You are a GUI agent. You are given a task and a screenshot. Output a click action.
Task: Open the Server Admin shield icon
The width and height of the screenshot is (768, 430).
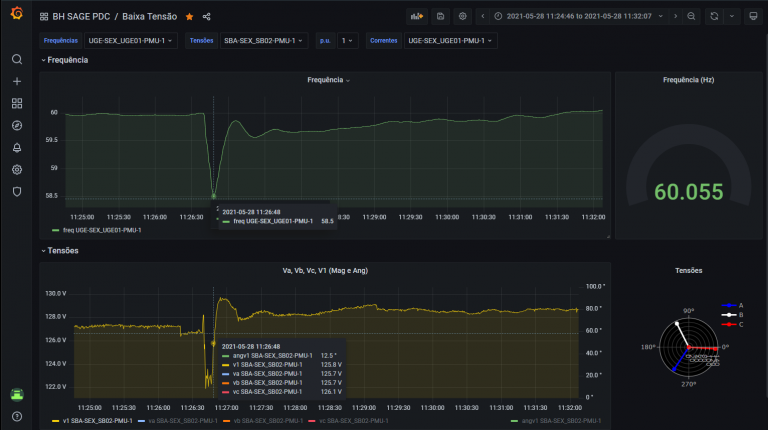pos(16,191)
